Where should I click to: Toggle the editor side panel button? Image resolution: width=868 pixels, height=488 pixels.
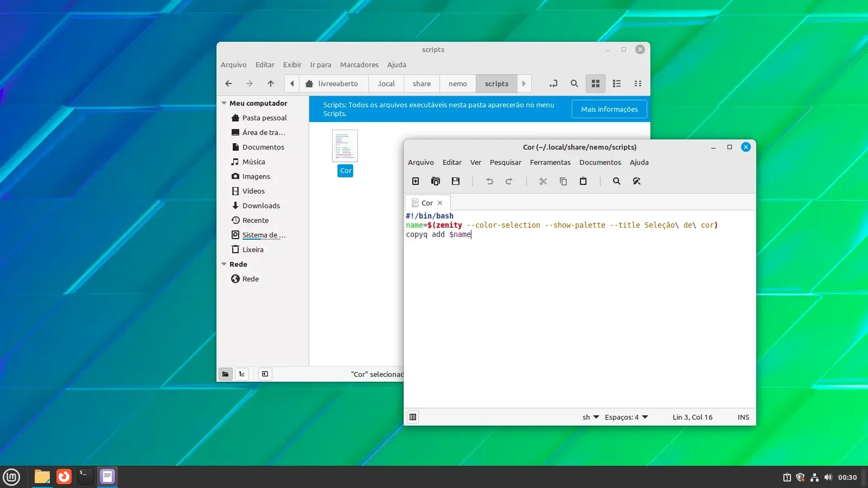click(413, 417)
